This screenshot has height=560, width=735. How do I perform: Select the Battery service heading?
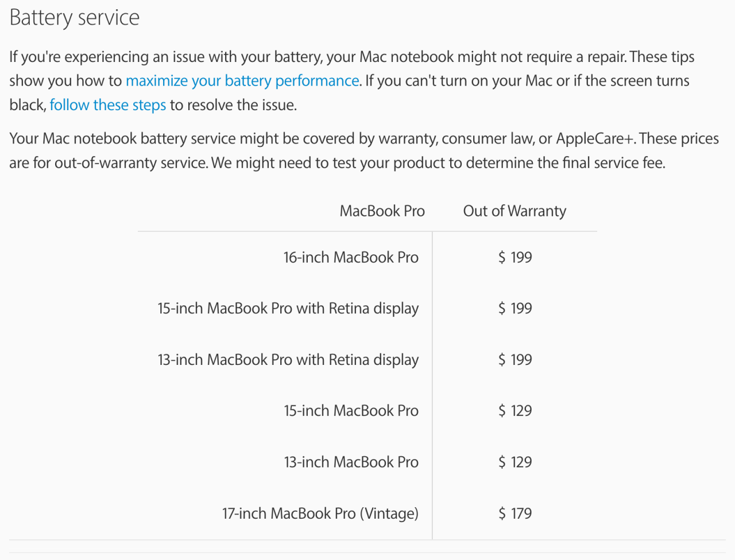75,17
